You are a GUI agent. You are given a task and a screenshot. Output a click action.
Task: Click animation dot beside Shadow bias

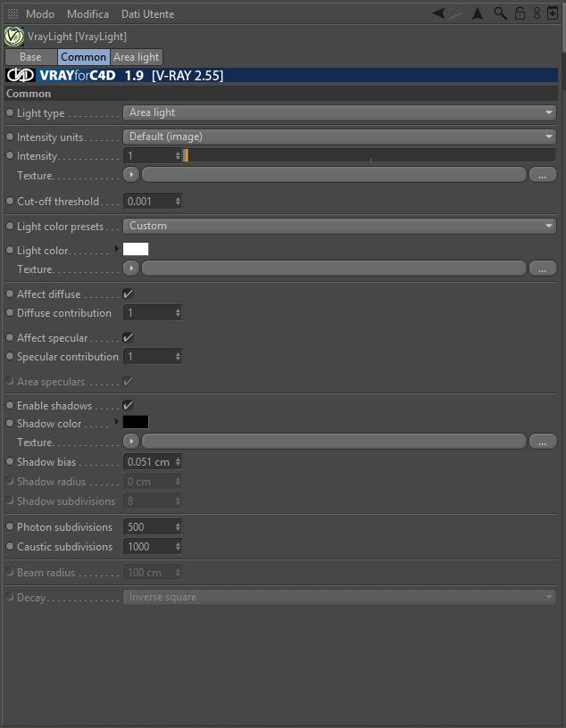click(x=10, y=461)
